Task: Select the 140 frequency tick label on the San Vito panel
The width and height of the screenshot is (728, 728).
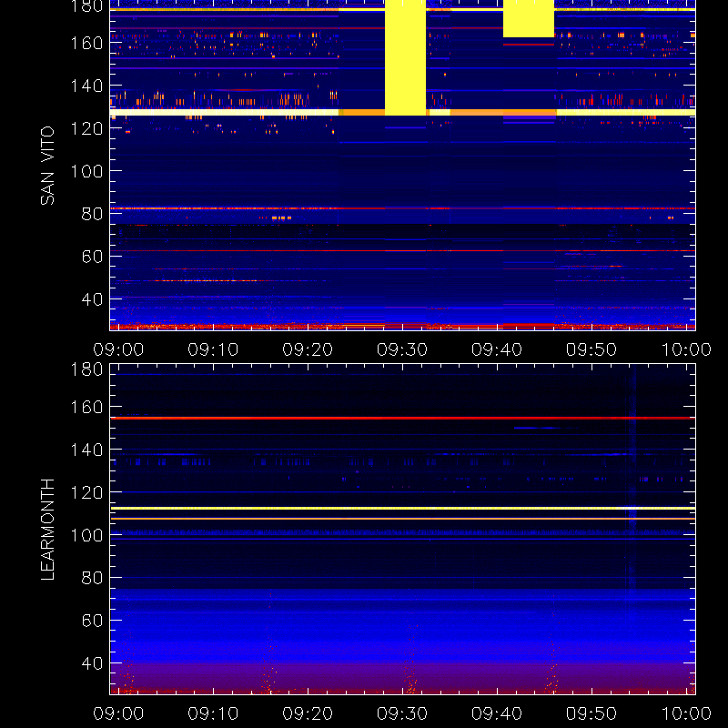Action: [86, 86]
